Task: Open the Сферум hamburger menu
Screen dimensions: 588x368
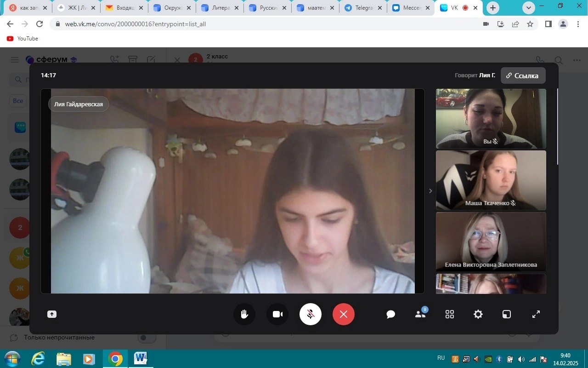Action: point(15,60)
